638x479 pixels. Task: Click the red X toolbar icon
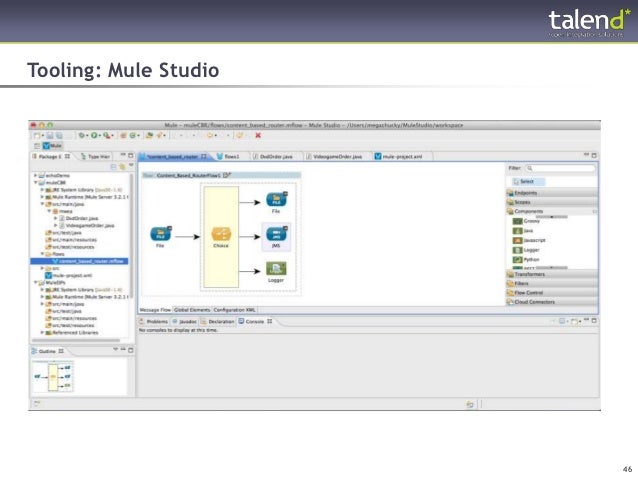(258, 136)
